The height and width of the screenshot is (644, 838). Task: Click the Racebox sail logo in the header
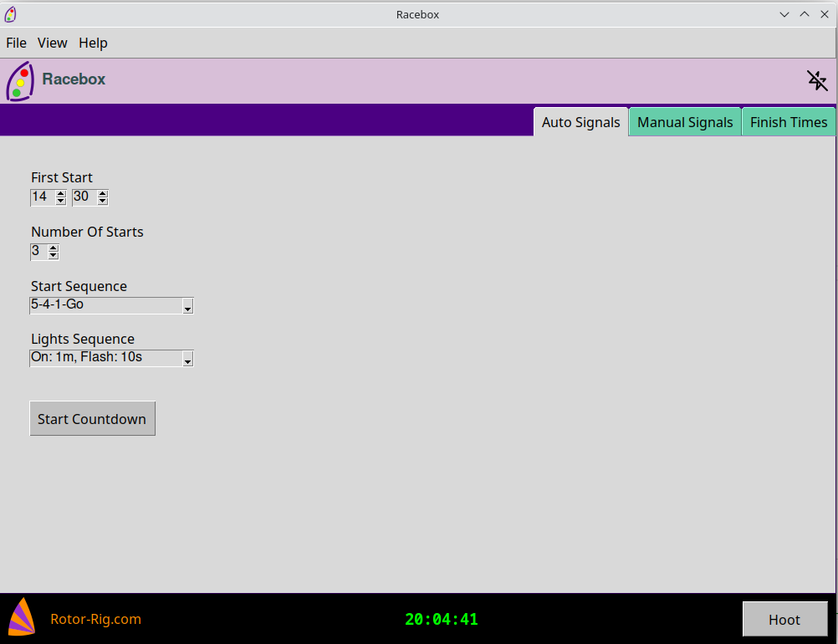click(20, 81)
